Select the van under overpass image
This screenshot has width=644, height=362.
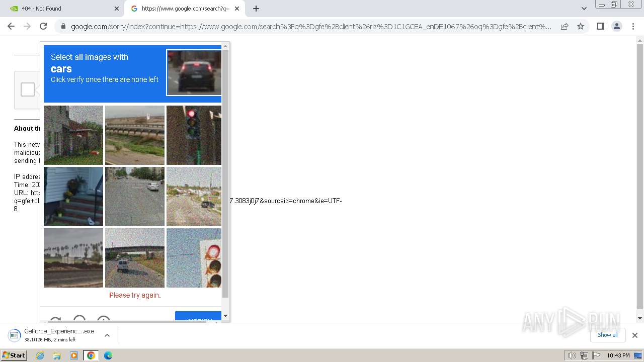click(x=135, y=258)
